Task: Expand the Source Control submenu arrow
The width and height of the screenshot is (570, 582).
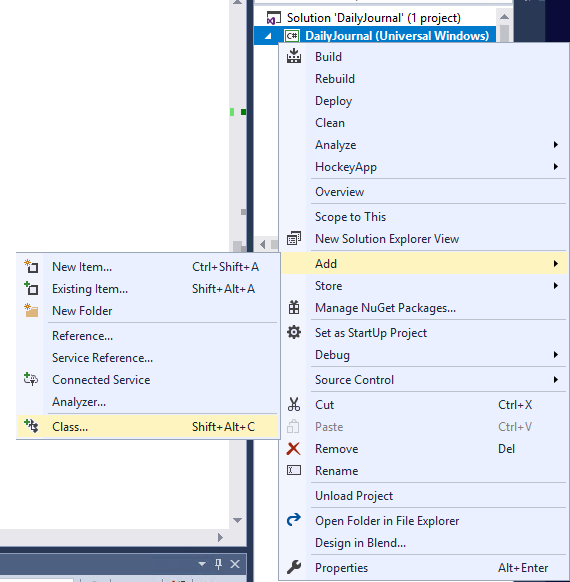Action: (x=556, y=379)
